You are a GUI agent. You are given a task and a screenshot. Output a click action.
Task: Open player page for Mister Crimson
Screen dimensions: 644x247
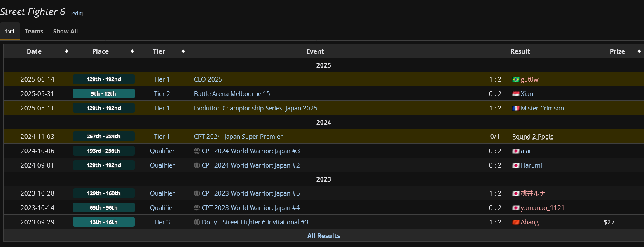(x=542, y=108)
